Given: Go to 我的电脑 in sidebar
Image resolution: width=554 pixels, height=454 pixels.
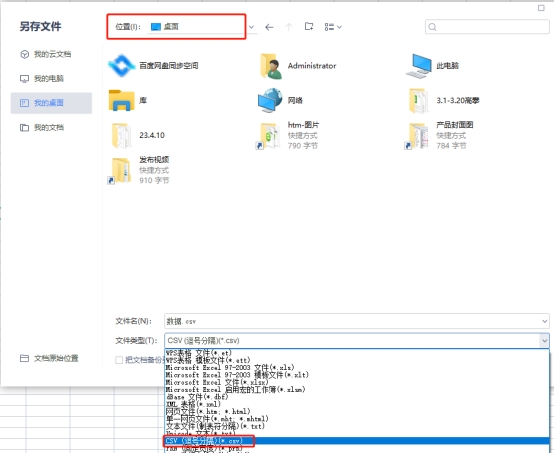Looking at the screenshot, I should click(x=42, y=78).
